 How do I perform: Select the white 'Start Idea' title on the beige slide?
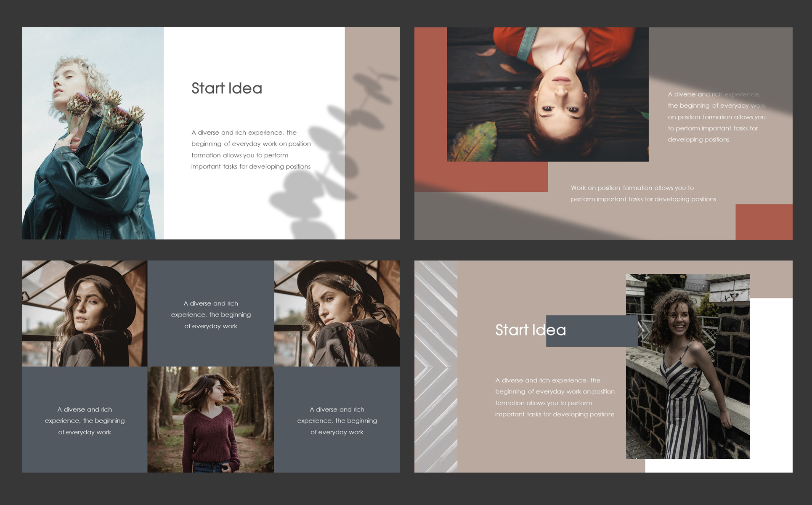click(x=530, y=330)
